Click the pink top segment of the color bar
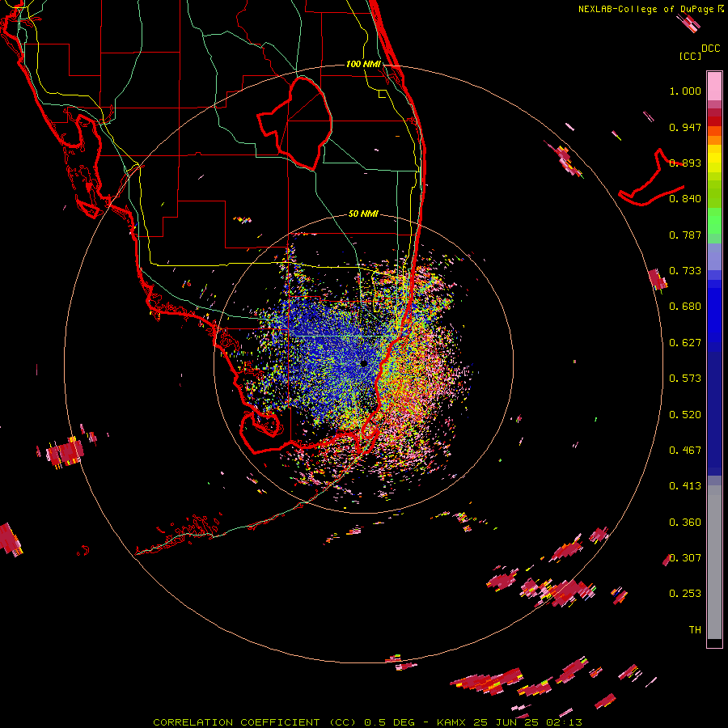 (714, 86)
